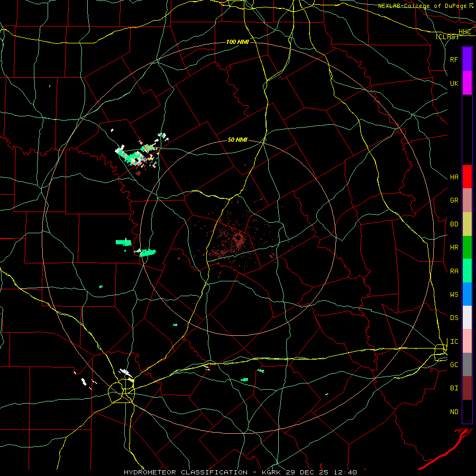Select the GC gray legend swatch
Viewport: 476px width, 476px height.
coord(467,364)
